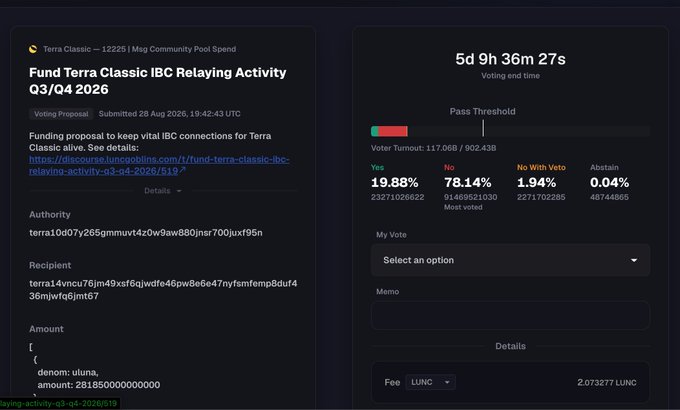Click the Pass Threshold label

point(483,112)
